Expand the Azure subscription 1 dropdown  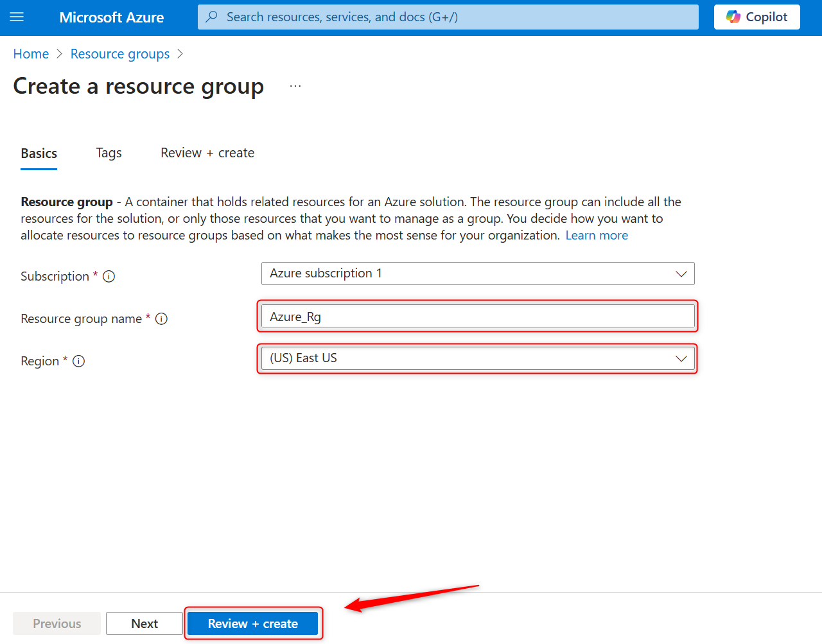point(478,274)
